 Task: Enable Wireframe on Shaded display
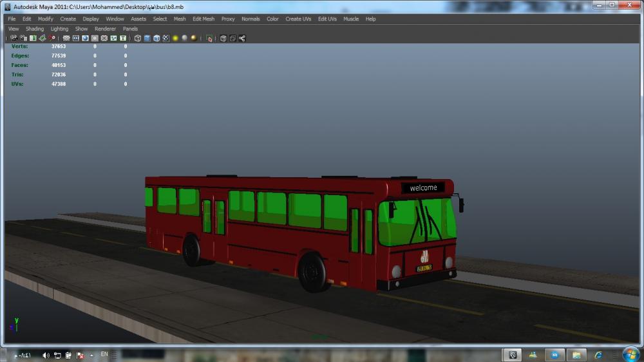tap(156, 38)
